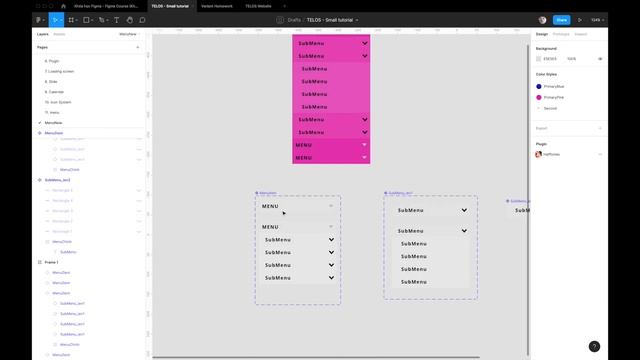This screenshot has width=640, height=360.
Task: Open the TELOS Website file tab
Action: click(x=258, y=6)
